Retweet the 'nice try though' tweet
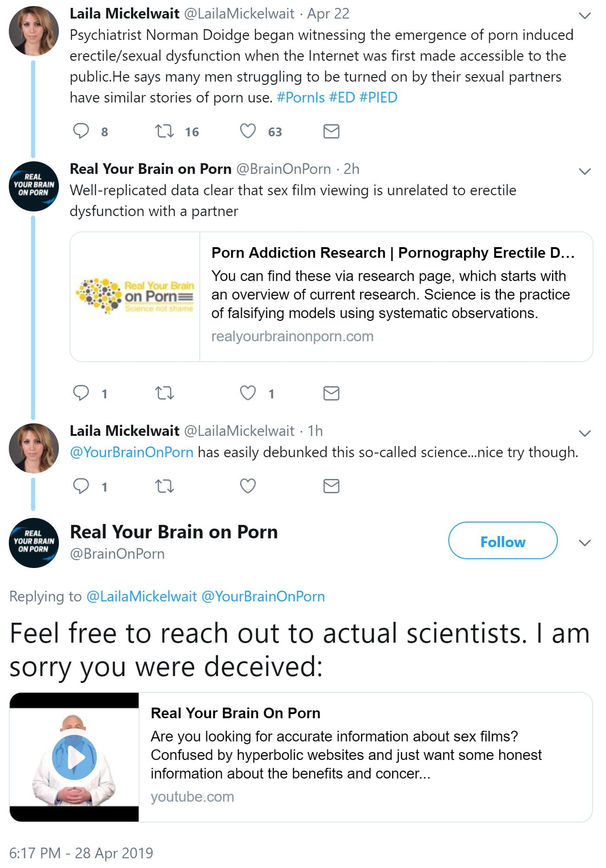The width and height of the screenshot is (606, 868). [x=164, y=486]
